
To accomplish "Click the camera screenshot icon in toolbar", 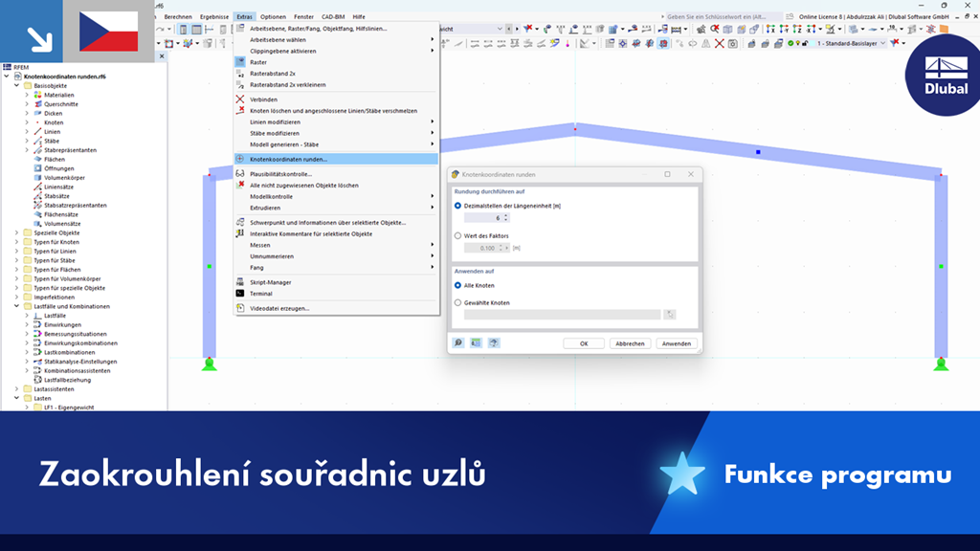I will point(732,43).
